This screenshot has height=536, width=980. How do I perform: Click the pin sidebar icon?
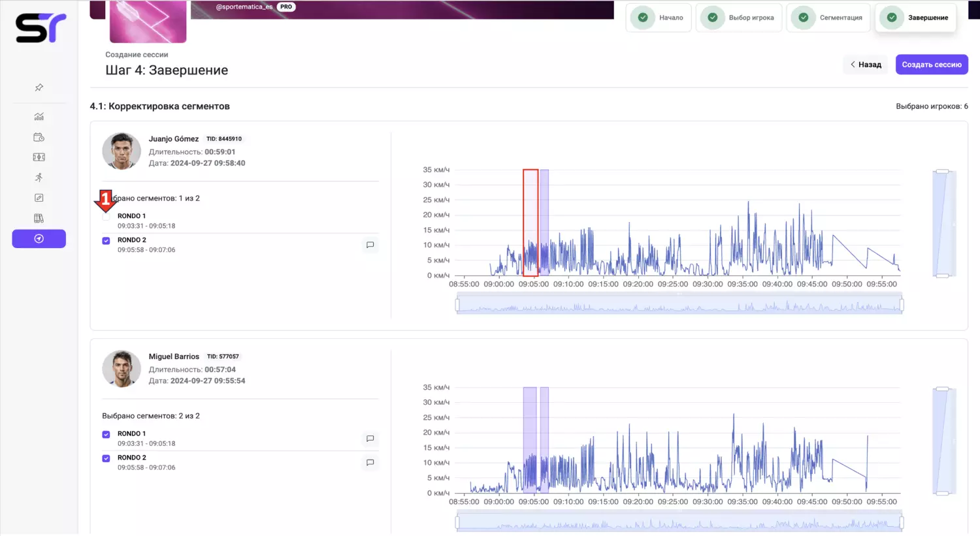39,87
